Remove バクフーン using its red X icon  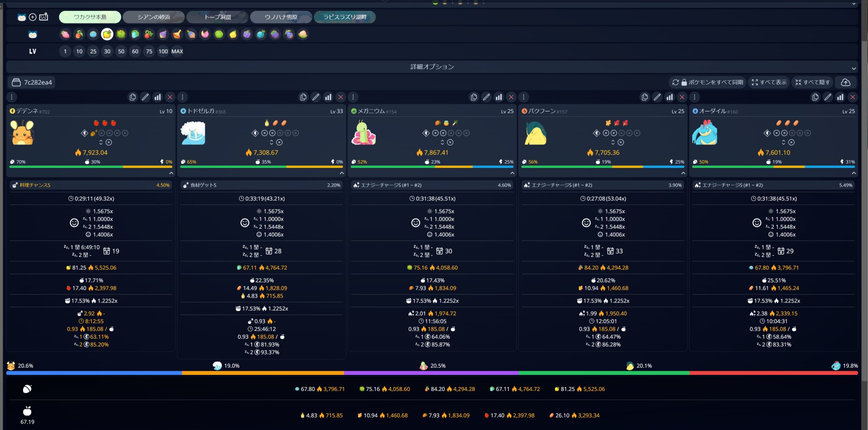(x=682, y=97)
